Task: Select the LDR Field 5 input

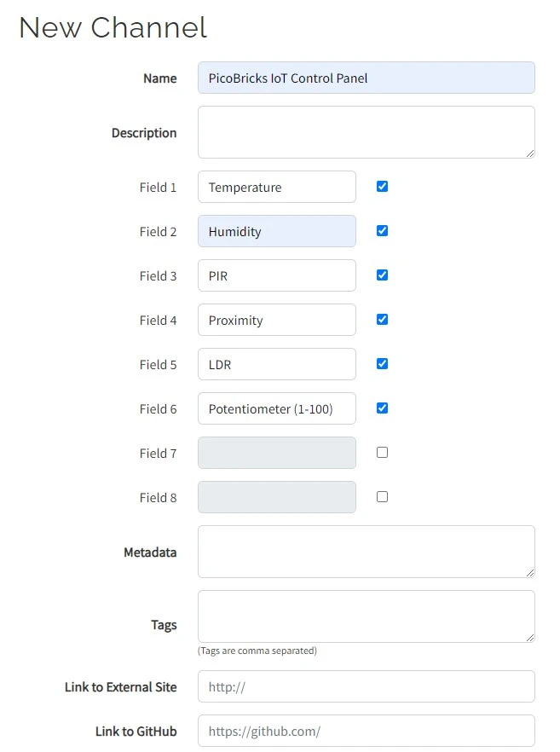Action: [x=277, y=364]
